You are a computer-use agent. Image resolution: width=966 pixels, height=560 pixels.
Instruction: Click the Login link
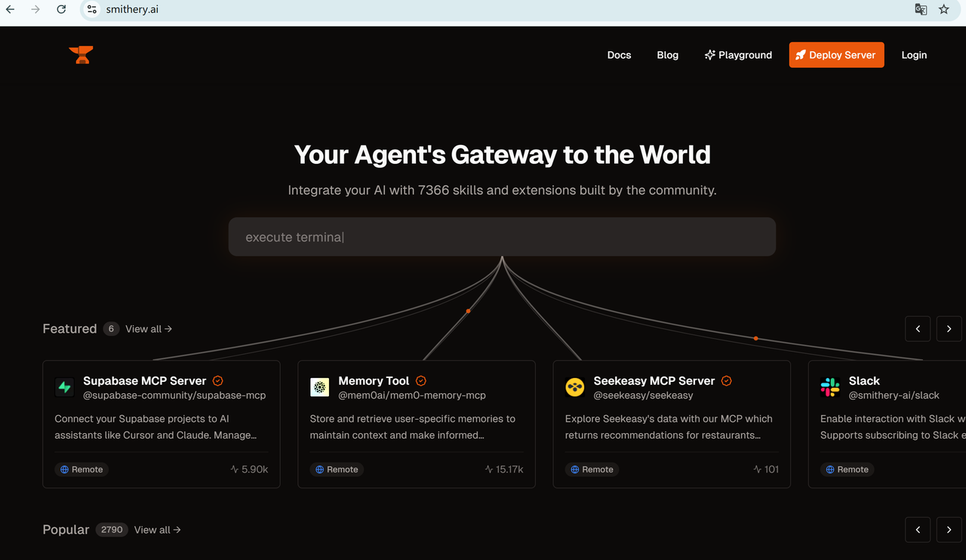[914, 55]
